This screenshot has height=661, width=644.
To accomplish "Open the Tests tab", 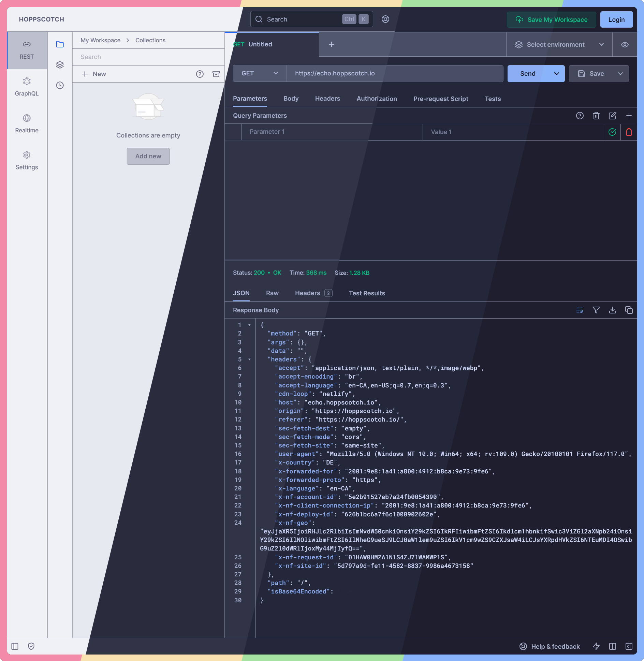I will 493,99.
